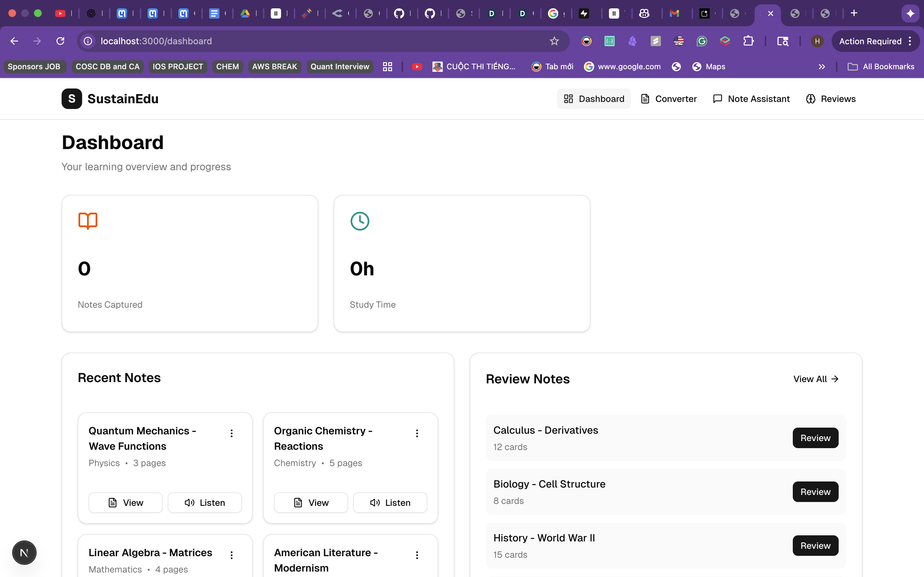Listen to Quantum Mechanics note
Viewport: 924px width, 577px height.
(x=205, y=503)
